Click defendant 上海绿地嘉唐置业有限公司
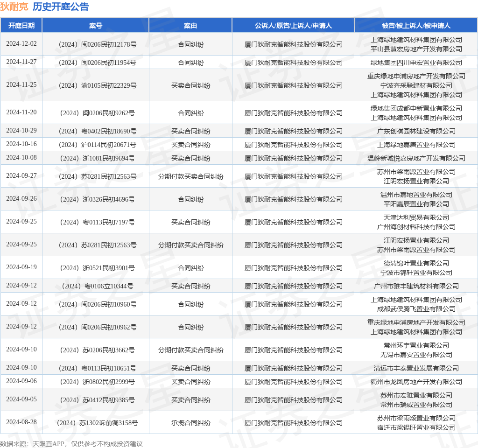This screenshot has height=448, width=478. coord(416,145)
